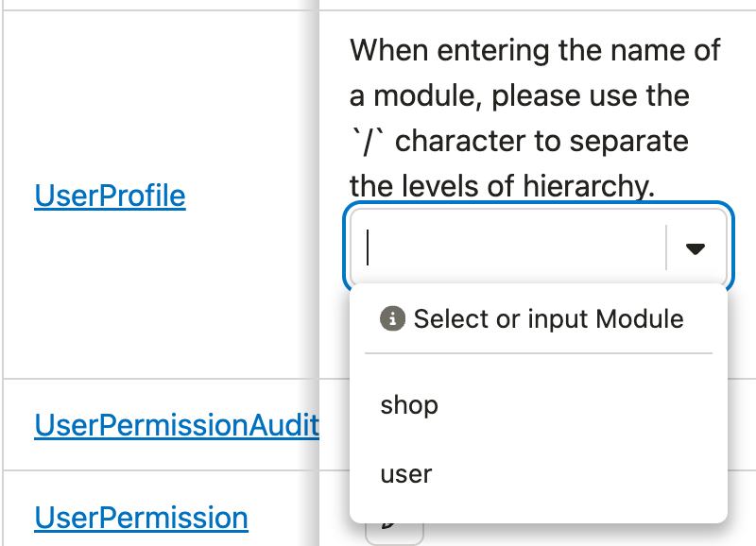Choose the shop module option
This screenshot has width=756, height=546.
[538, 405]
